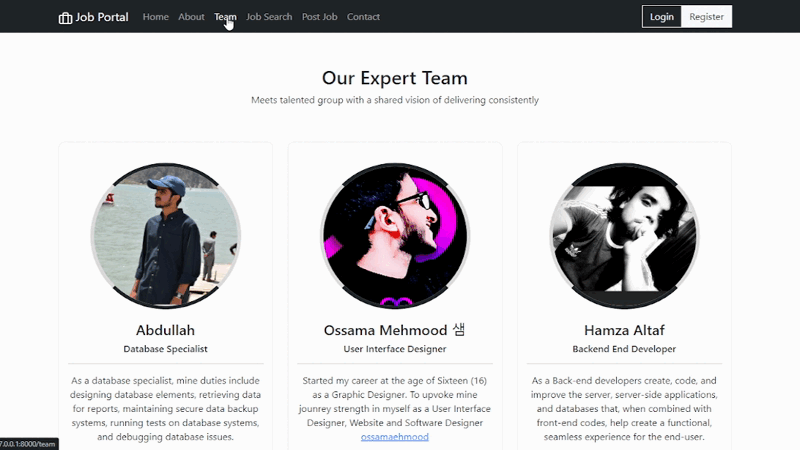Select the Team nav item
The image size is (800, 450).
pyautogui.click(x=225, y=17)
